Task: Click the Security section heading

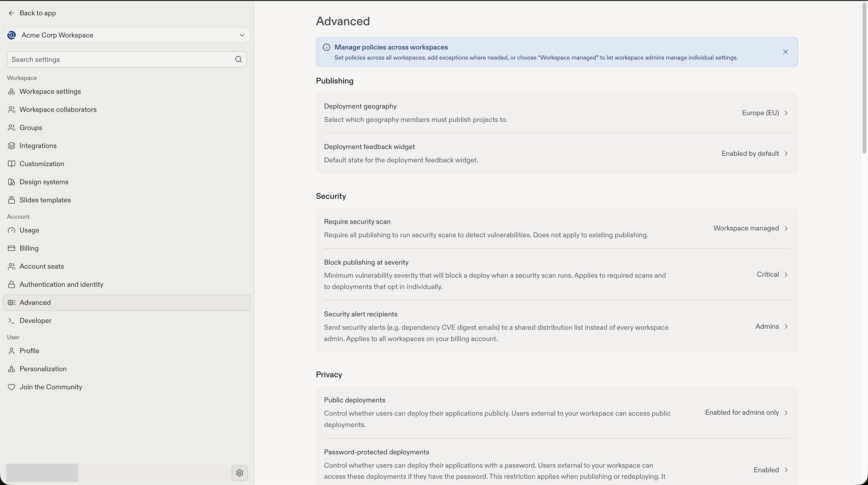Action: point(331,196)
